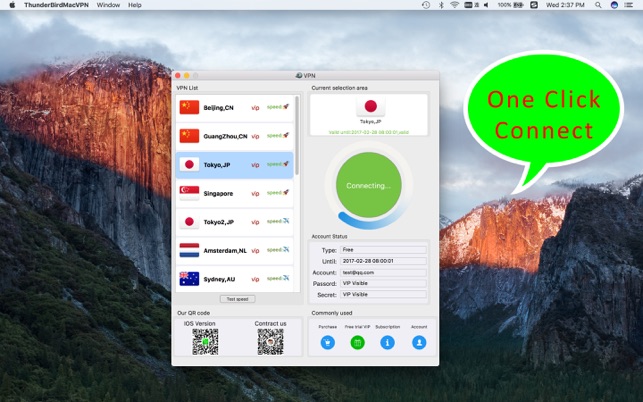
Task: Click the VPN List vertical scrollbar
Action: (x=297, y=135)
